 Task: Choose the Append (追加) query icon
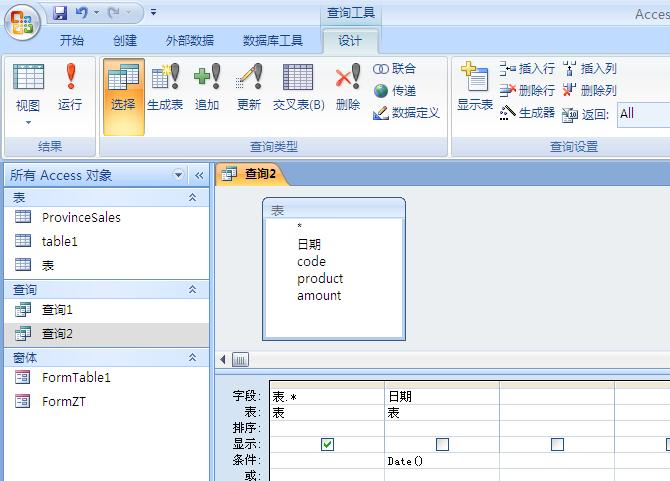point(207,87)
